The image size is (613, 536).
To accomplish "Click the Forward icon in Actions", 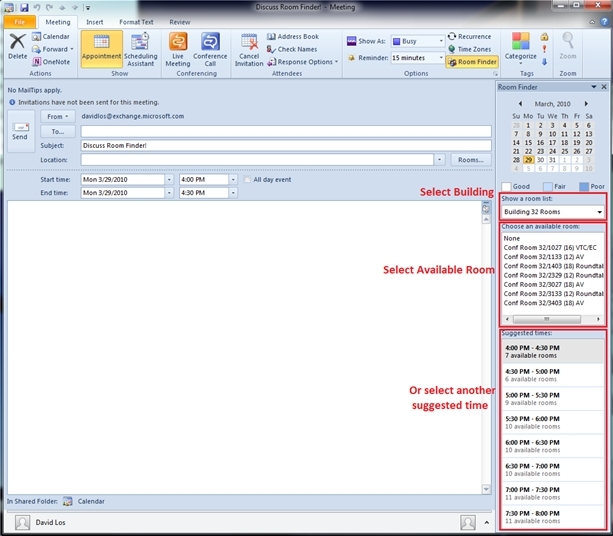I will click(36, 49).
